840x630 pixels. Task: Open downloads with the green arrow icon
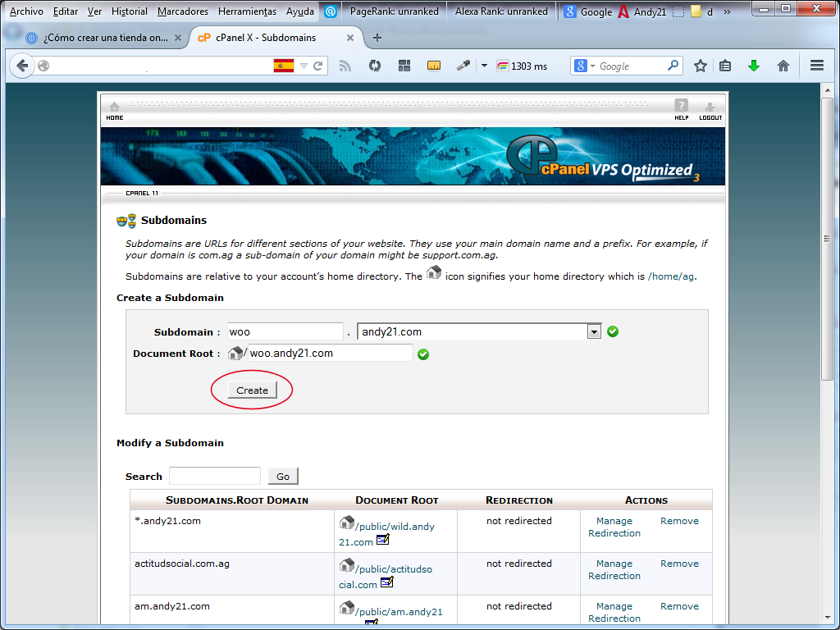(x=754, y=66)
